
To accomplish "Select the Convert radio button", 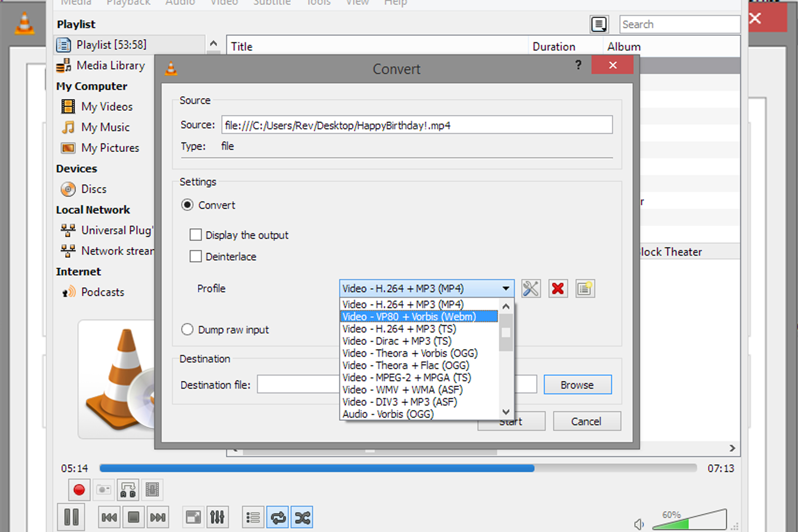I will (x=188, y=205).
